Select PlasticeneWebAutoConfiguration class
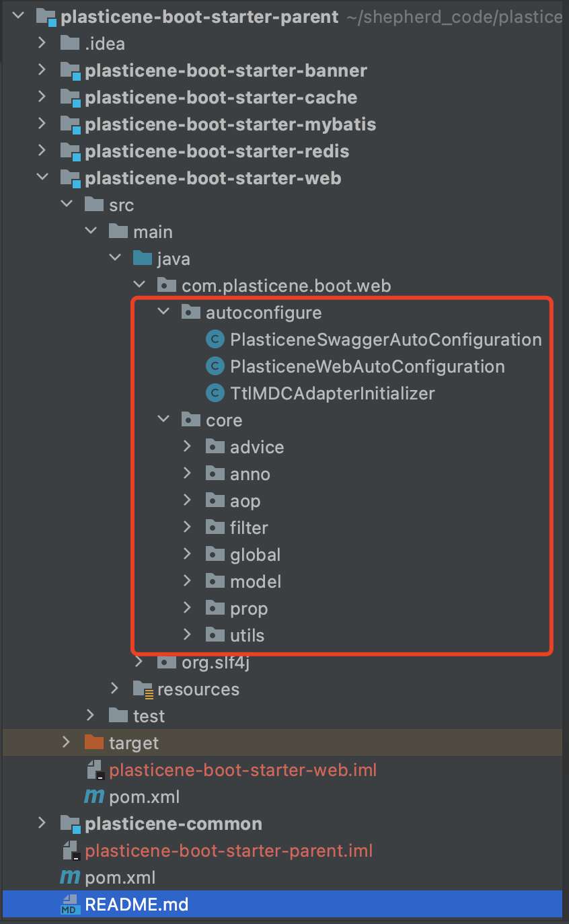The image size is (569, 924). (x=367, y=367)
